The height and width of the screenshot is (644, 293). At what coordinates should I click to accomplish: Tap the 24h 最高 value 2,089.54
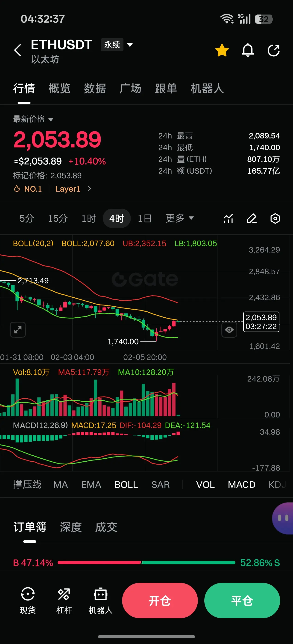pyautogui.click(x=264, y=136)
